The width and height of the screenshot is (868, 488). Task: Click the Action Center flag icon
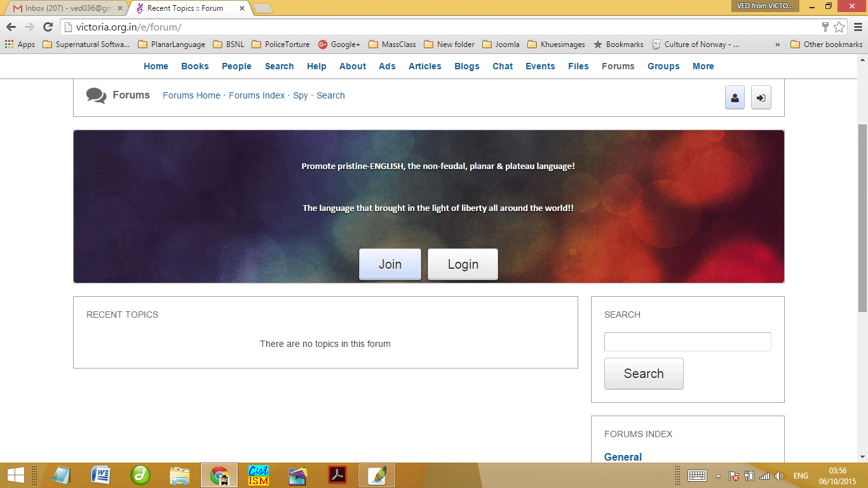tap(733, 475)
